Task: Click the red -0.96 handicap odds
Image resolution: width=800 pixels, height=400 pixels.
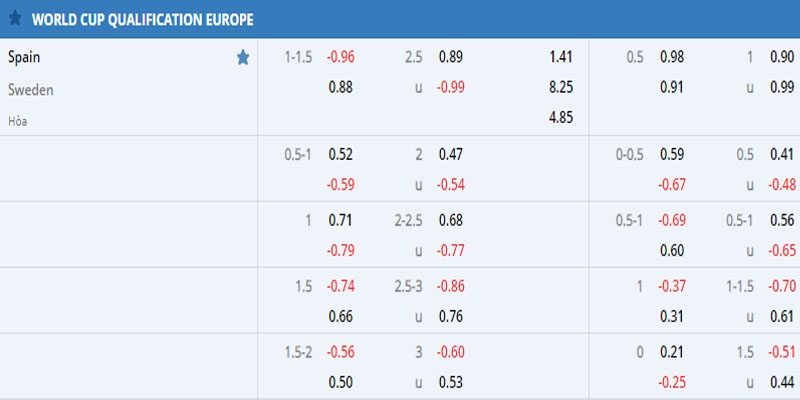Action: (x=340, y=57)
